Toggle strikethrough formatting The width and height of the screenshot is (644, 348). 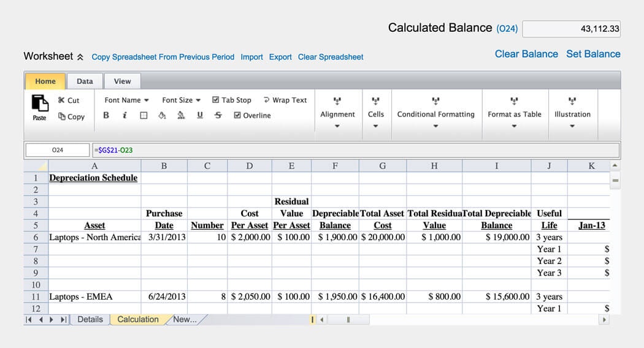[218, 115]
